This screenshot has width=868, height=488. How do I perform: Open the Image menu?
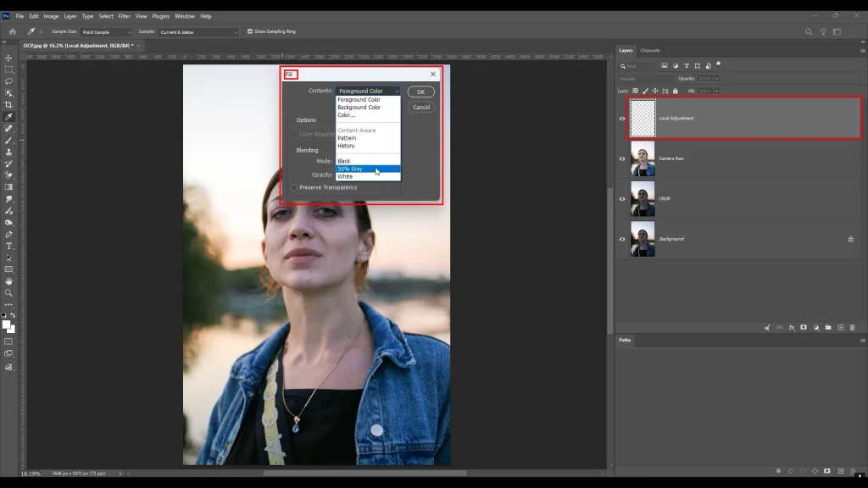[51, 16]
